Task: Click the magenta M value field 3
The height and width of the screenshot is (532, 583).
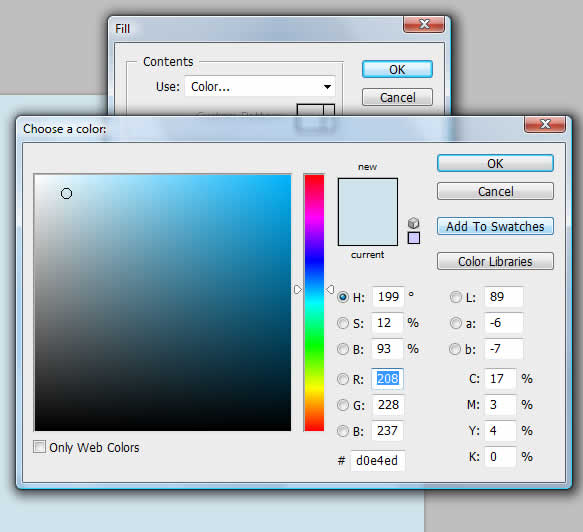Action: tap(500, 404)
